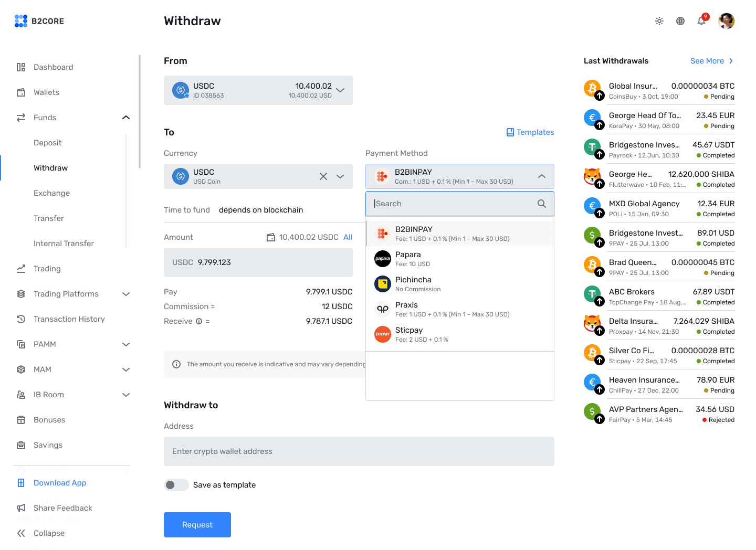Collapse the Payment Method dropdown
This screenshot has width=756, height=550.
coord(542,176)
